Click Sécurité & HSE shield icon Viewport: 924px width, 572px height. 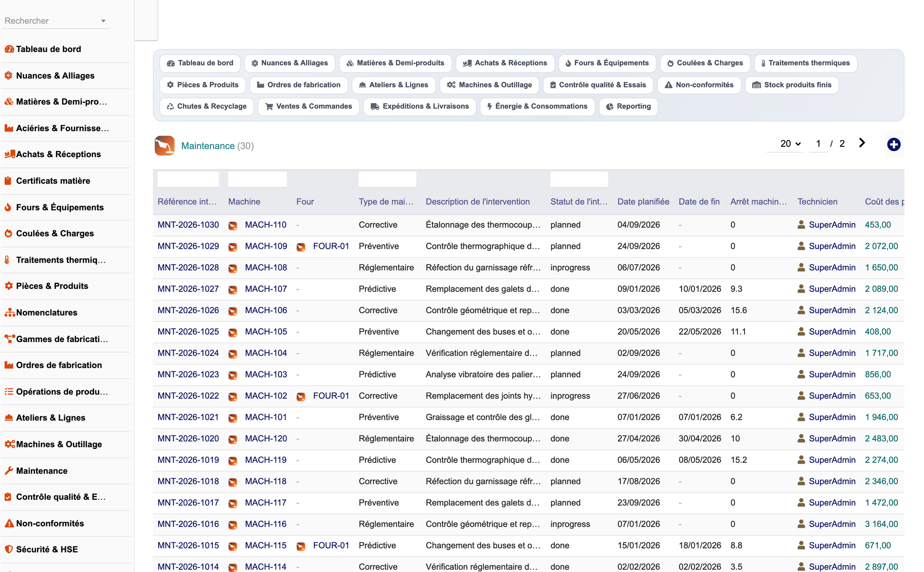coord(9,549)
